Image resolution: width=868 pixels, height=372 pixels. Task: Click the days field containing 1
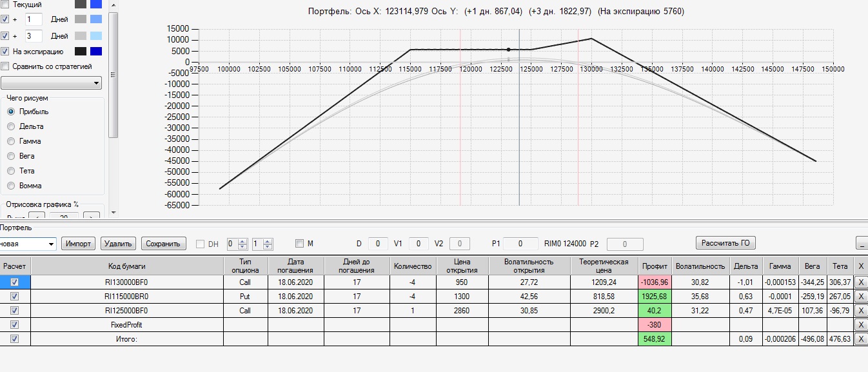click(34, 19)
